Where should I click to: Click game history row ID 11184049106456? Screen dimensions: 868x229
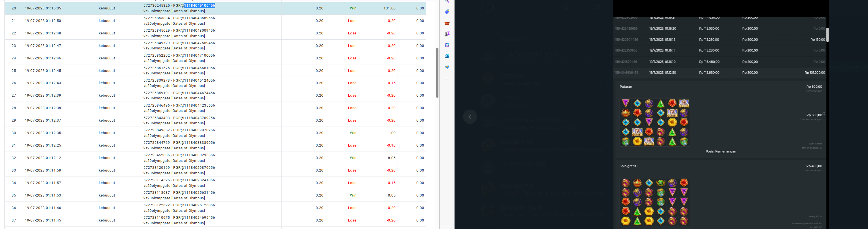pos(626,73)
